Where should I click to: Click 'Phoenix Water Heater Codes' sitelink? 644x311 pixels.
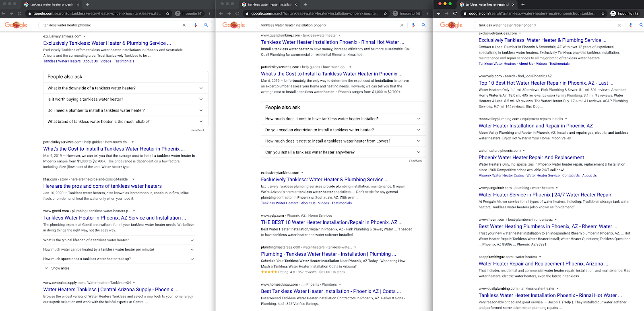point(501,176)
